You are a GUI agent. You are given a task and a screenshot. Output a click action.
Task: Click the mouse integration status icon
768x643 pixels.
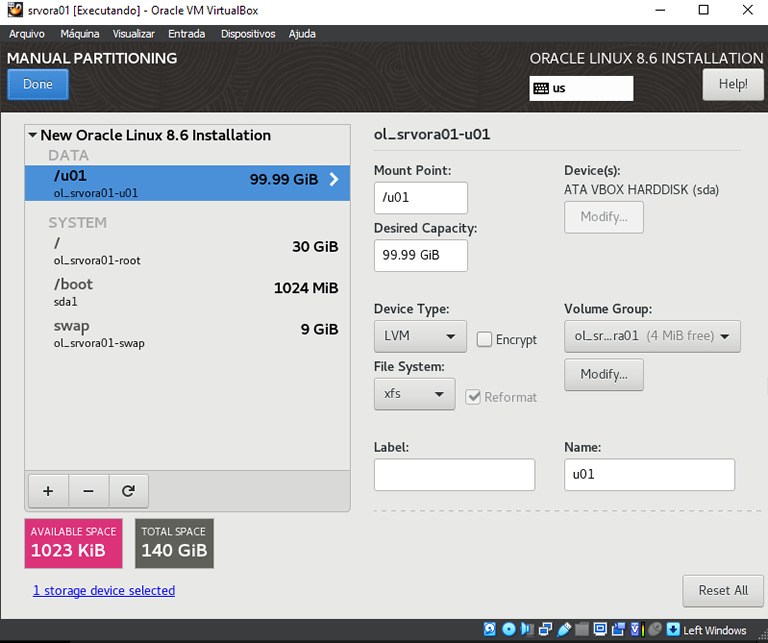point(655,629)
